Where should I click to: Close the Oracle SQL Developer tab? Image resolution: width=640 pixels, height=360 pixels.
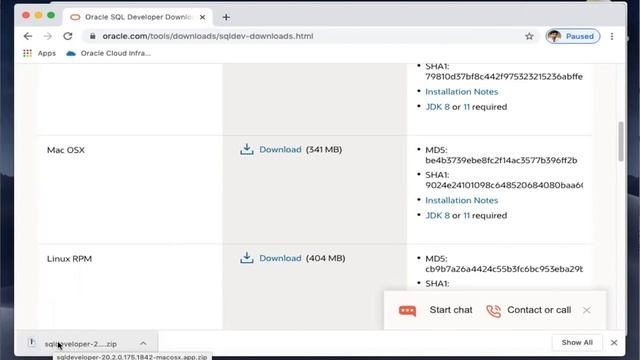click(202, 17)
